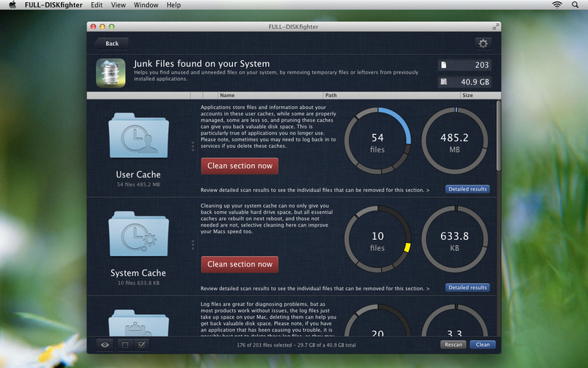588x368 pixels.
Task: Click the Apple menu icon
Action: [12, 5]
